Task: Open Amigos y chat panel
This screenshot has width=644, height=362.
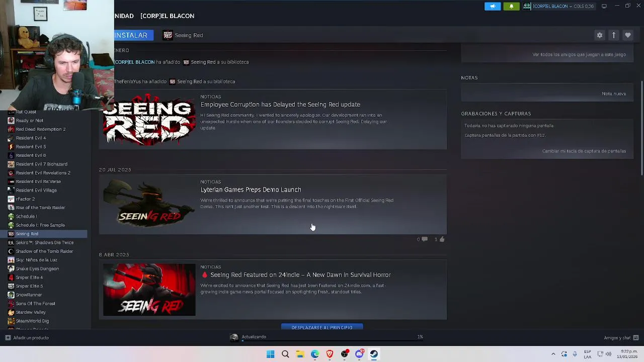Action: click(x=617, y=338)
